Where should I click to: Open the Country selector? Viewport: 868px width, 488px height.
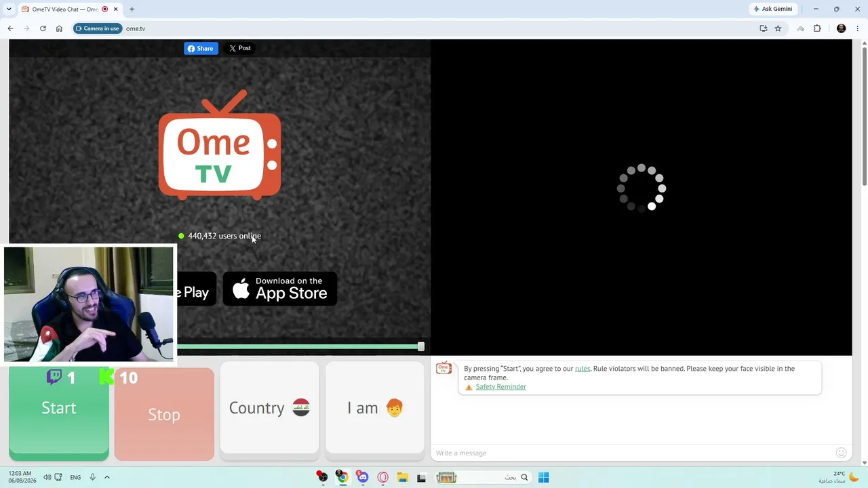click(269, 407)
